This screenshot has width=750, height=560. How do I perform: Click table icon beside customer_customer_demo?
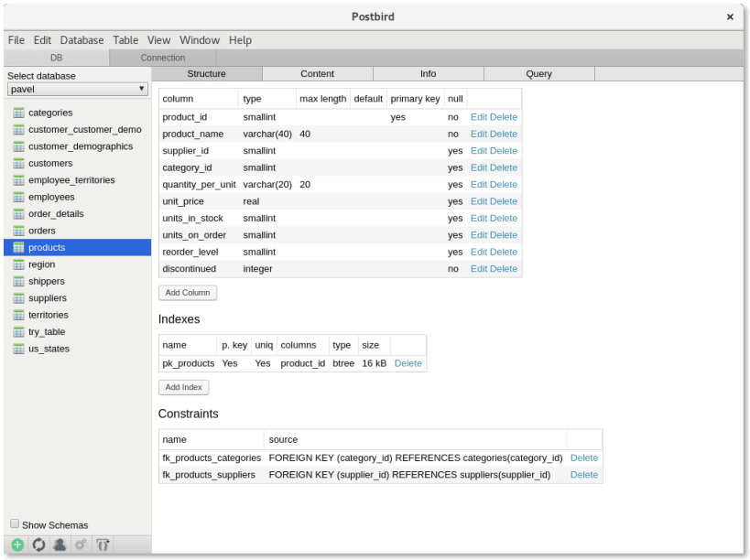click(18, 130)
